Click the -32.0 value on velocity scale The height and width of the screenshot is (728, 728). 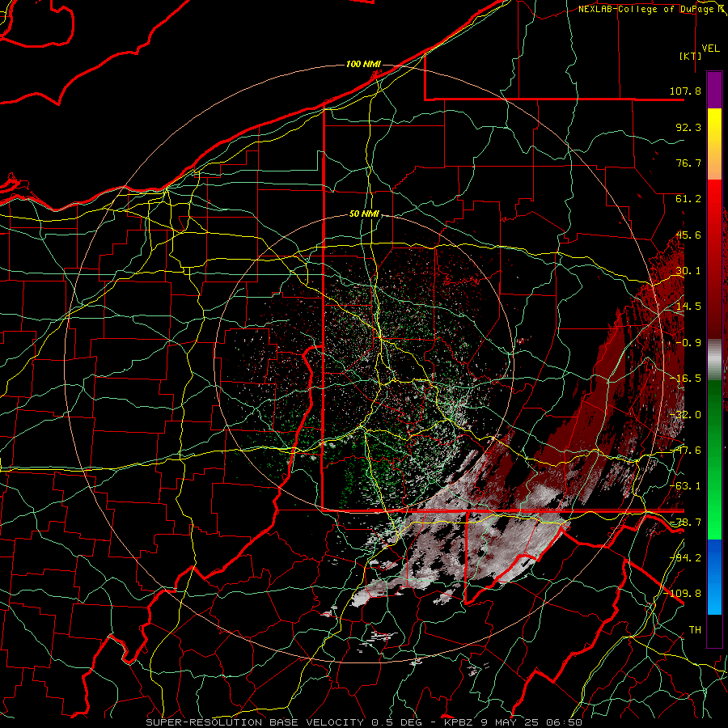pyautogui.click(x=685, y=415)
